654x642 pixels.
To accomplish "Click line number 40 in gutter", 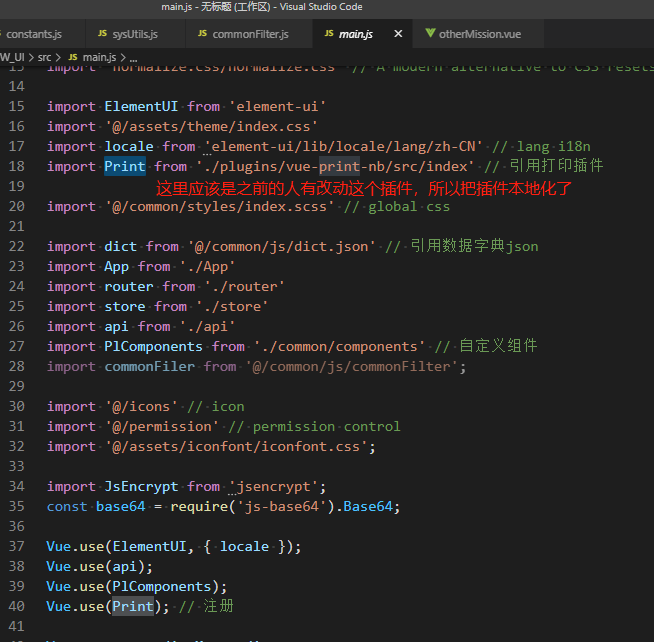I will 17,606.
